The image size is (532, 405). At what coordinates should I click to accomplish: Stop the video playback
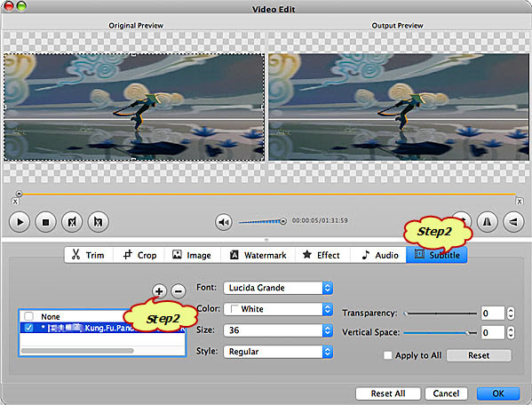(x=45, y=222)
